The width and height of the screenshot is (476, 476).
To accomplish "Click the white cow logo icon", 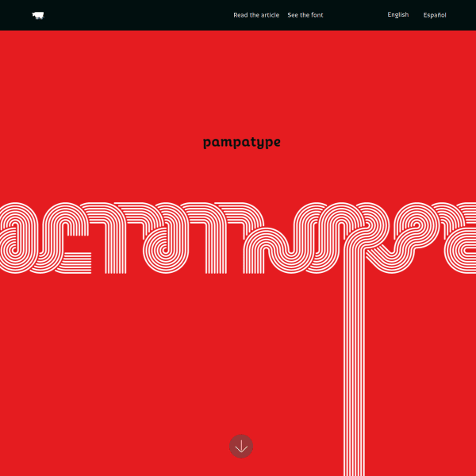I will tap(38, 16).
